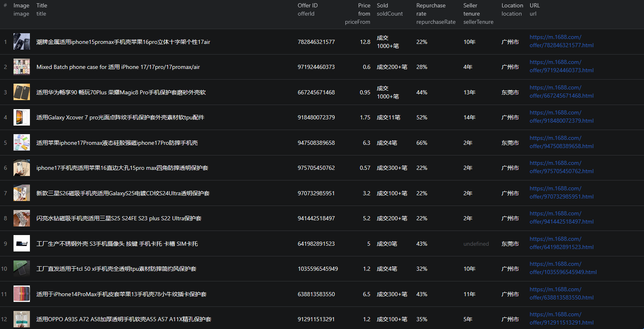Click the 三星S25 S24FE title cell
The image size is (644, 329).
119,218
